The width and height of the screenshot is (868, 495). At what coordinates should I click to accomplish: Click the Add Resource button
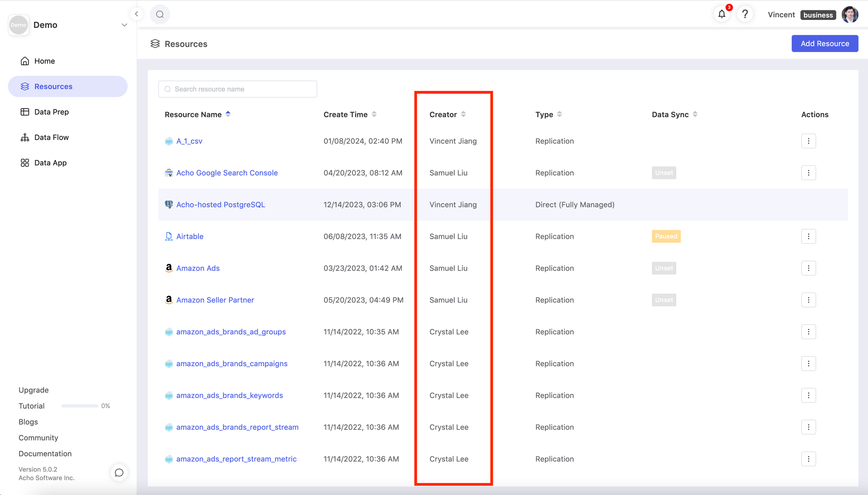[825, 43]
